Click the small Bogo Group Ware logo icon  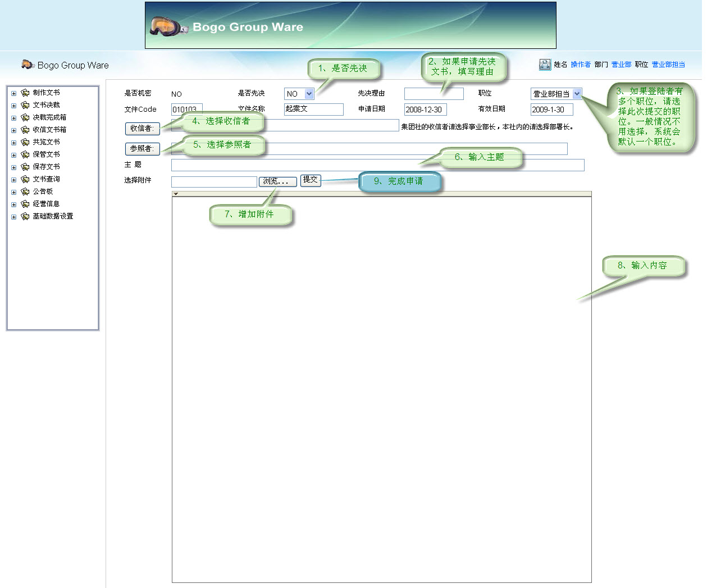click(x=28, y=65)
